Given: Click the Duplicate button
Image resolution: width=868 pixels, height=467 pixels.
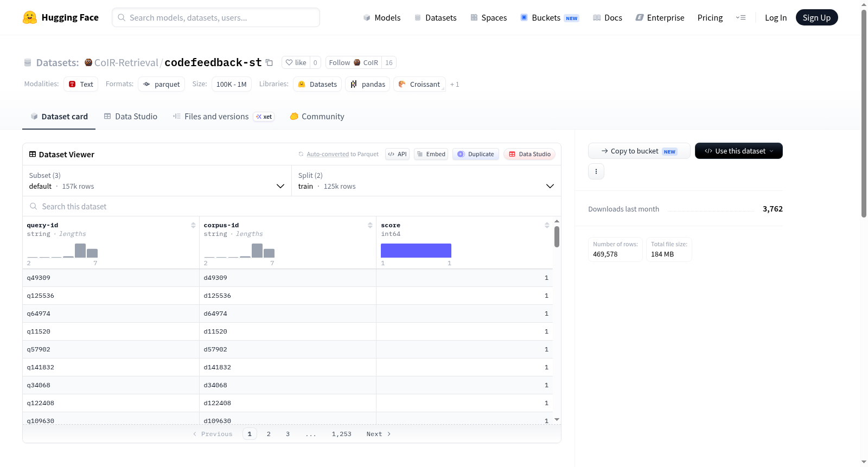Looking at the screenshot, I should [476, 154].
